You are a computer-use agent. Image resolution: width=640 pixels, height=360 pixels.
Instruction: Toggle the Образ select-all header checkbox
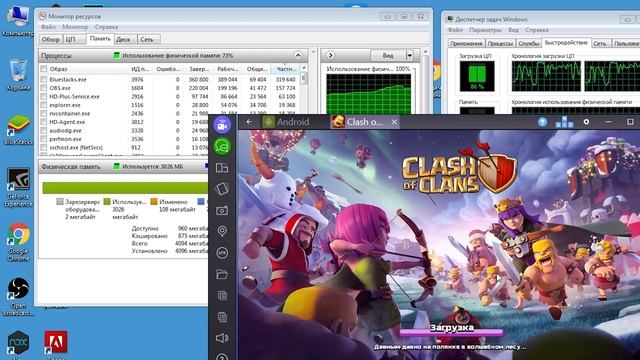44,69
